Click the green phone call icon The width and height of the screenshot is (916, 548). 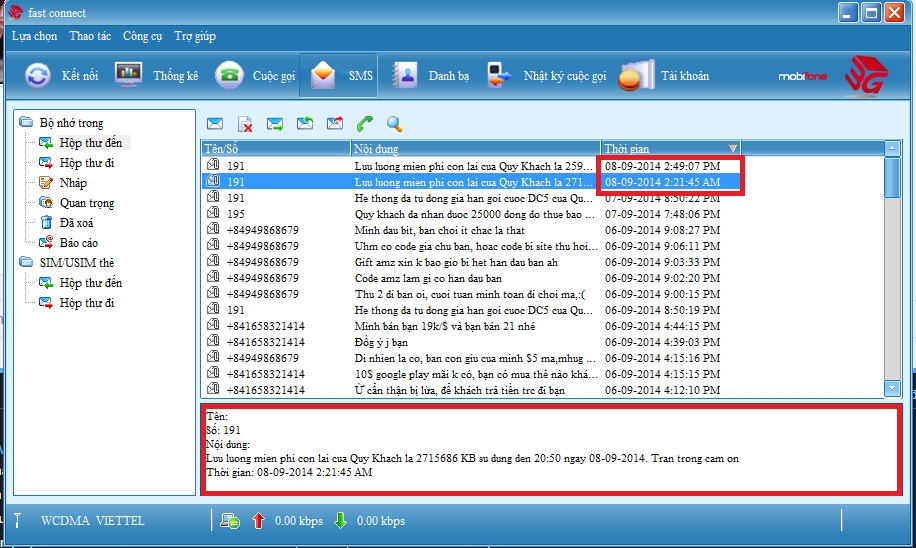pos(365,124)
